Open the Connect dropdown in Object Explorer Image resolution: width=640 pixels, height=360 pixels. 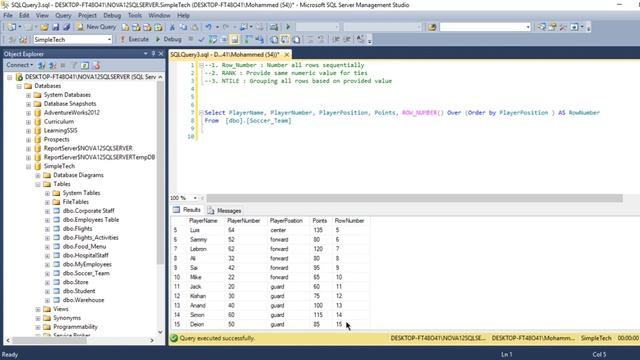[20, 65]
